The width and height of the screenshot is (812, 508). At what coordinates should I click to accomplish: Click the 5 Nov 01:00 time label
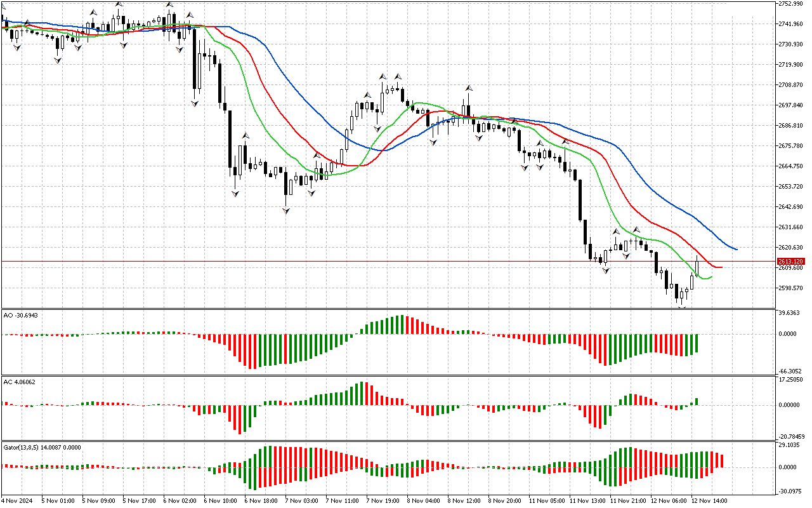coord(58,500)
